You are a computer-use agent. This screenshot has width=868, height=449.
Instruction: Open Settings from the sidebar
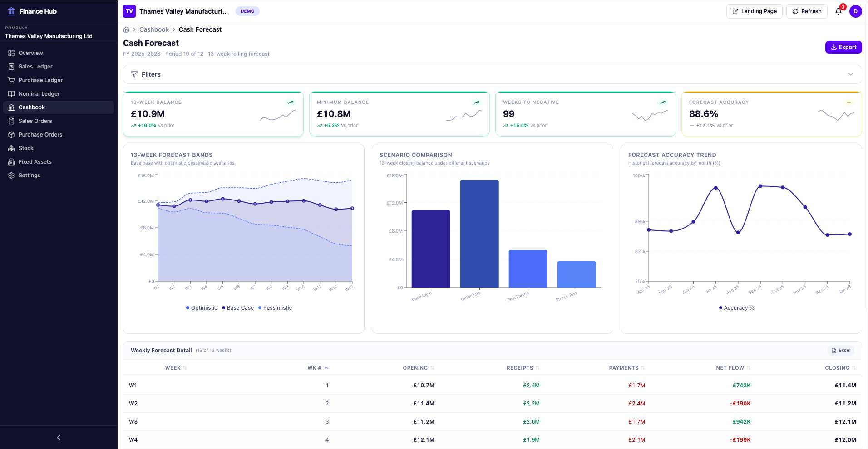[x=29, y=176]
